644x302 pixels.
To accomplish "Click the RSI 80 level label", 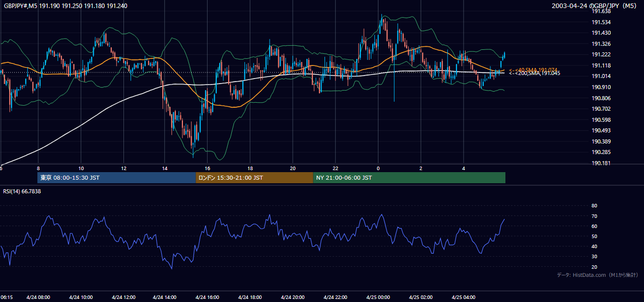I will (594, 206).
